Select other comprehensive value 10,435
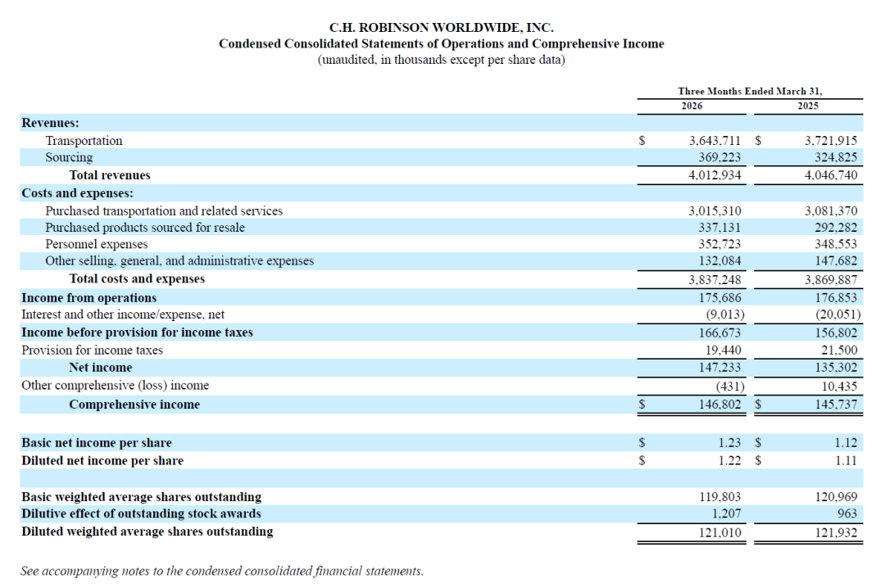Viewport: 885px width, 588px height. coord(839,387)
